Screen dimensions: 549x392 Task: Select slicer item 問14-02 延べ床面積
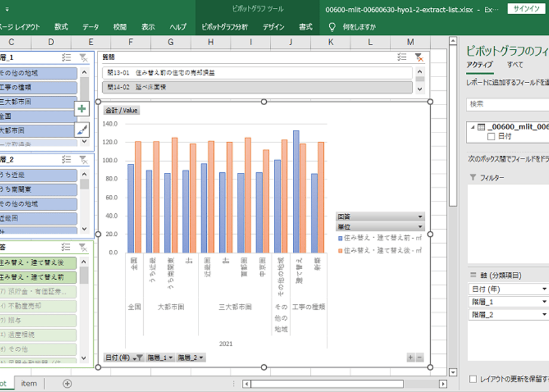tap(257, 87)
